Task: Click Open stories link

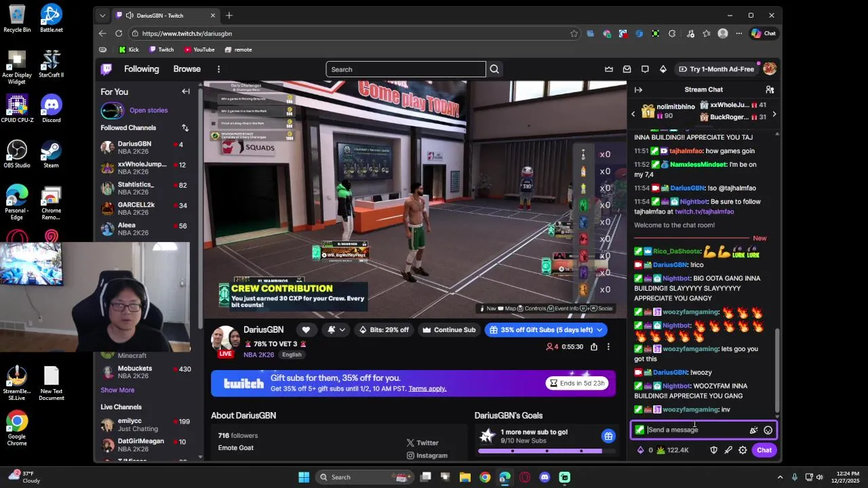Action: click(149, 110)
